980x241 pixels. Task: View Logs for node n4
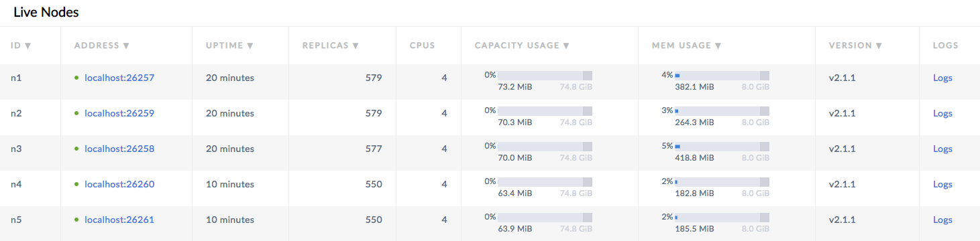(942, 184)
